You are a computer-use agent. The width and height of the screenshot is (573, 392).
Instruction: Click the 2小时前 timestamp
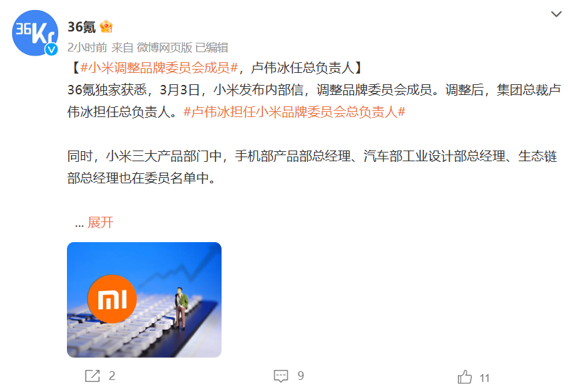pos(87,47)
